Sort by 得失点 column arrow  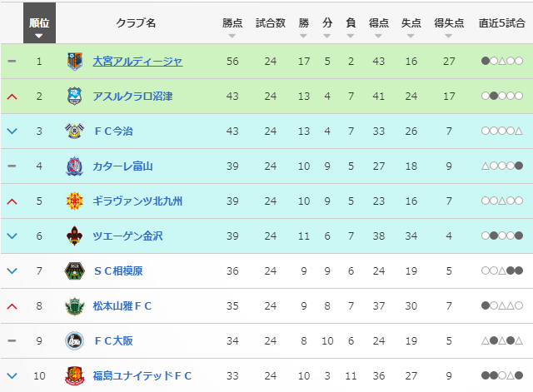tap(449, 36)
